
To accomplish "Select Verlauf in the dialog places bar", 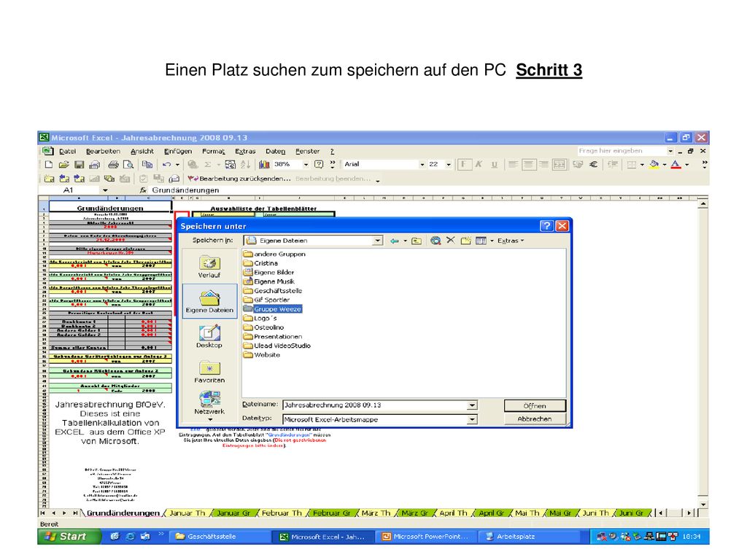I will (209, 267).
